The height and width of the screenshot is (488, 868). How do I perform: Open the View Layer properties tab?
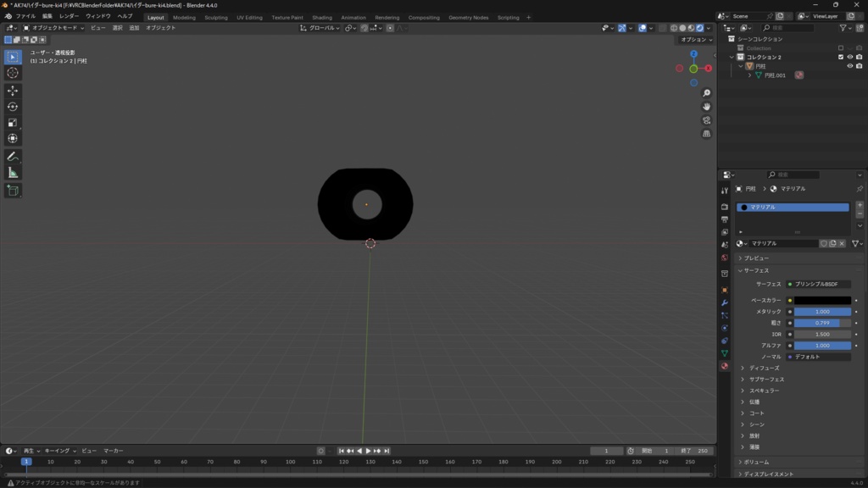(725, 232)
